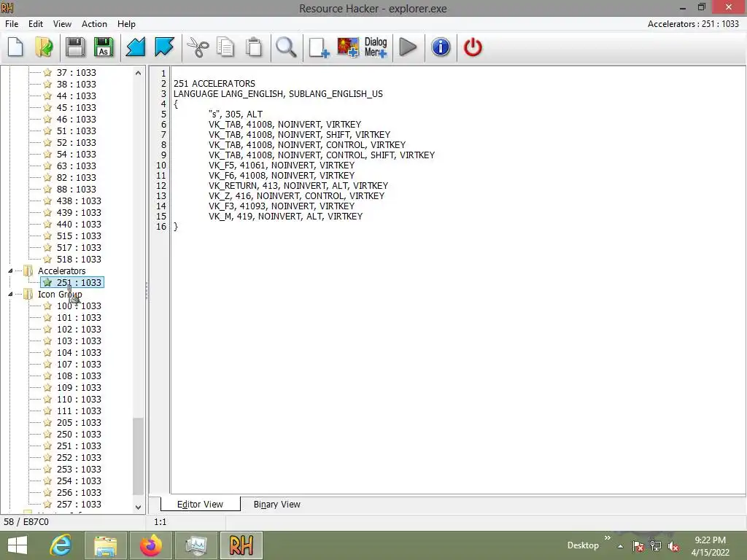Click the Add image resource icon
The image size is (747, 560).
click(x=348, y=47)
